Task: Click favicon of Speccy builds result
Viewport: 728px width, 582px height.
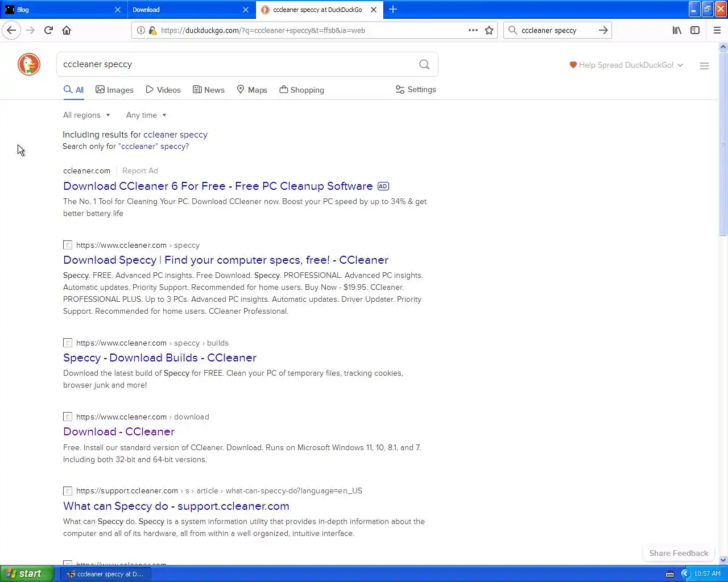Action: [68, 343]
